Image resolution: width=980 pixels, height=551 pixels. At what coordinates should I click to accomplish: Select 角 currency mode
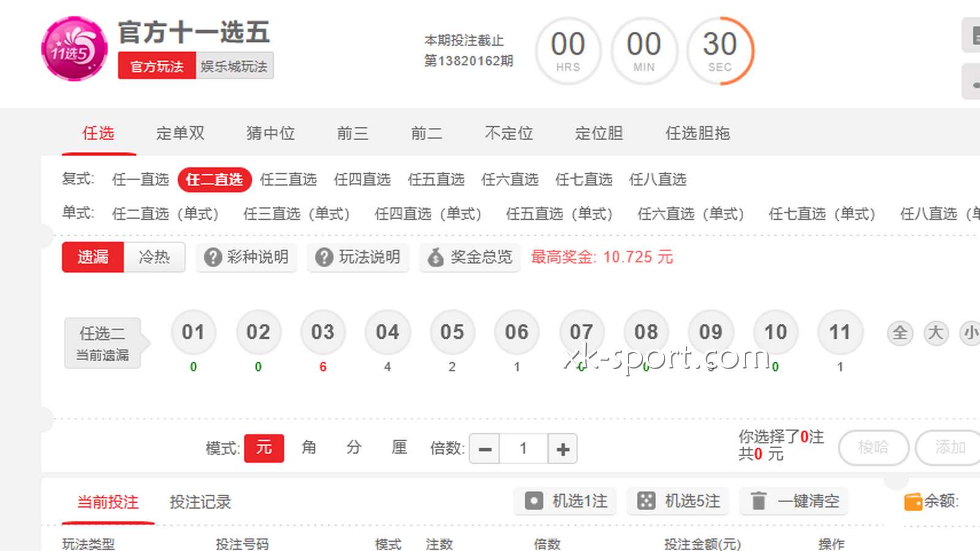coord(309,448)
